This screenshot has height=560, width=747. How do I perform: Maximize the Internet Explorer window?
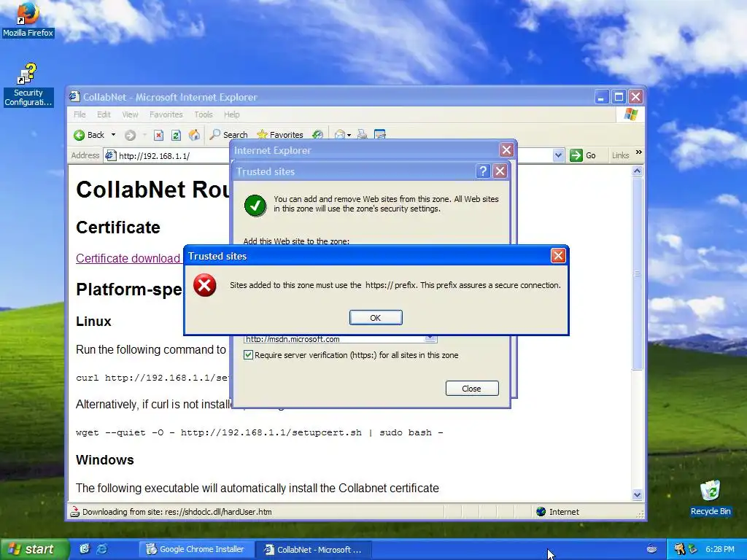tap(619, 97)
